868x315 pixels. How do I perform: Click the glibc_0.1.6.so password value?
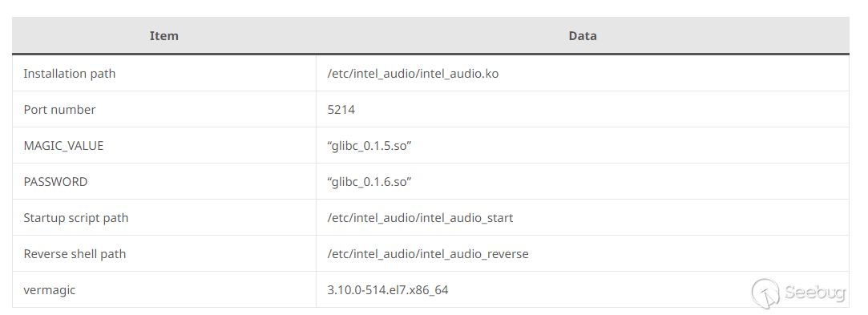pyautogui.click(x=369, y=182)
